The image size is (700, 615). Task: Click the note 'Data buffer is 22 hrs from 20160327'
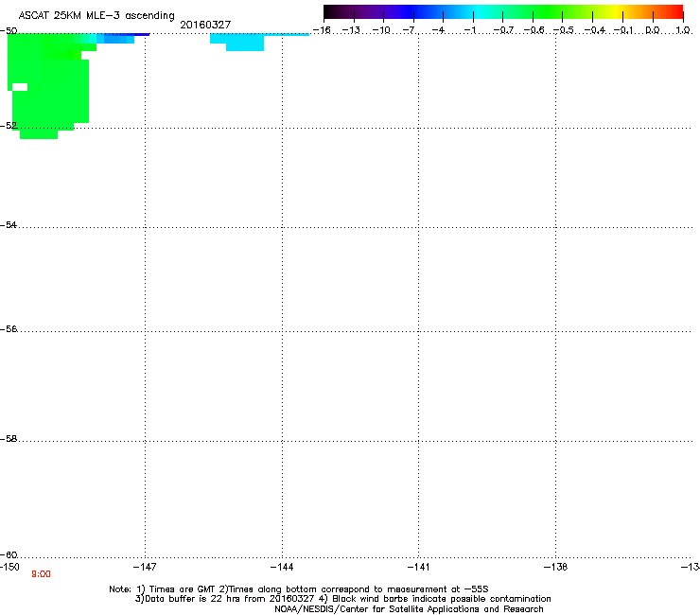224,599
